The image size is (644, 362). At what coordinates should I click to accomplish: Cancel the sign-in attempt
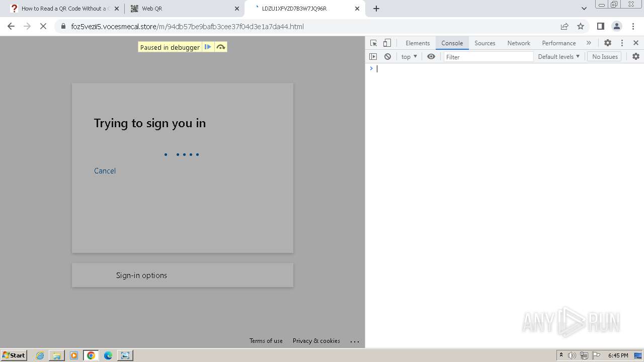(105, 171)
